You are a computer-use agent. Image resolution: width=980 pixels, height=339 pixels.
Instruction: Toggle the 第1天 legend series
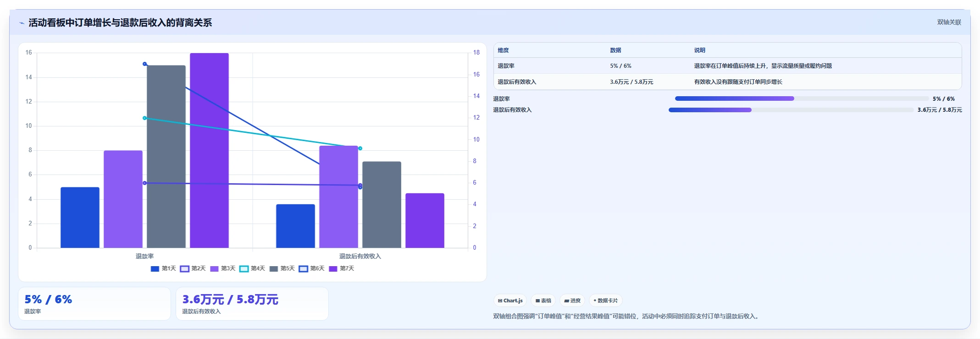pyautogui.click(x=163, y=268)
